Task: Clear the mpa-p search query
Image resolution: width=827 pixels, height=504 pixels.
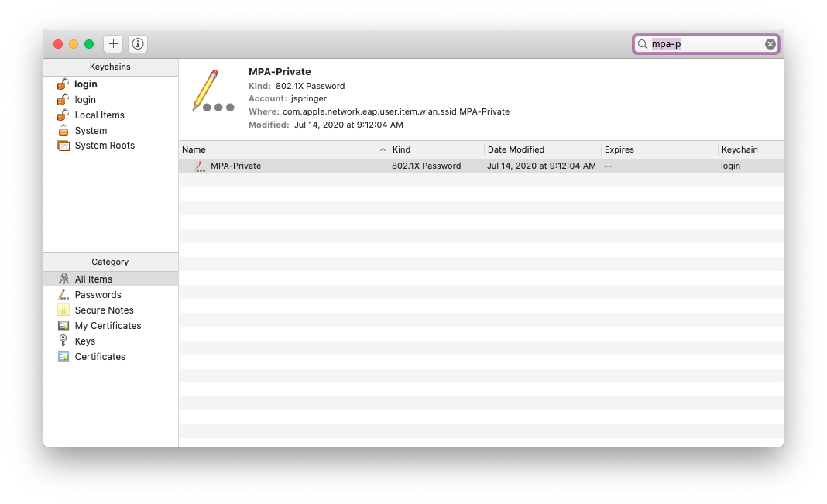Action: coord(770,43)
